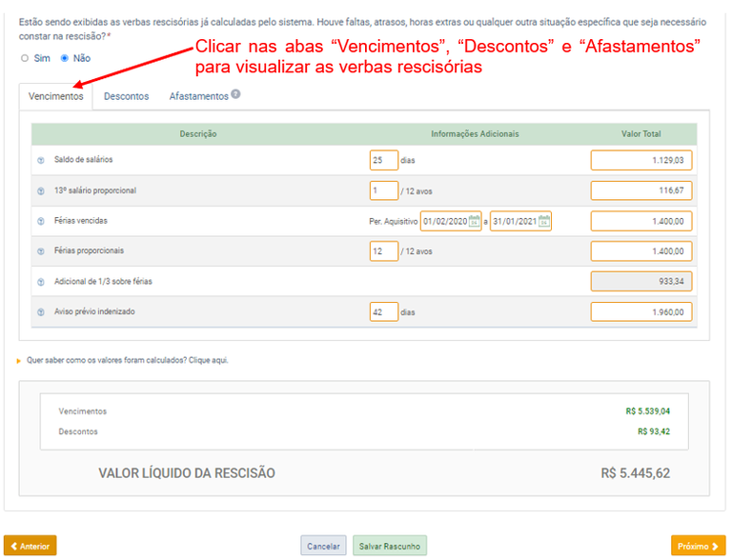Click 'Per. Aquisitivo' label
732x560 pixels.
(393, 222)
